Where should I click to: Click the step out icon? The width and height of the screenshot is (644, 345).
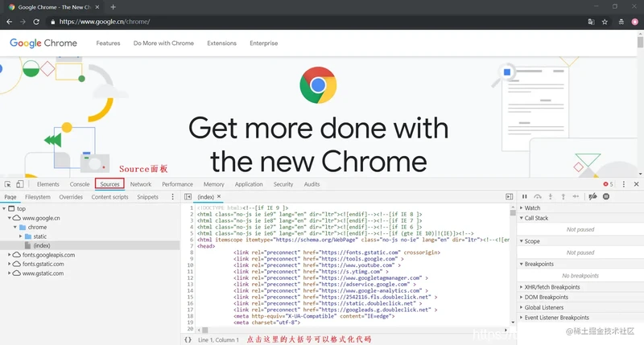(563, 196)
